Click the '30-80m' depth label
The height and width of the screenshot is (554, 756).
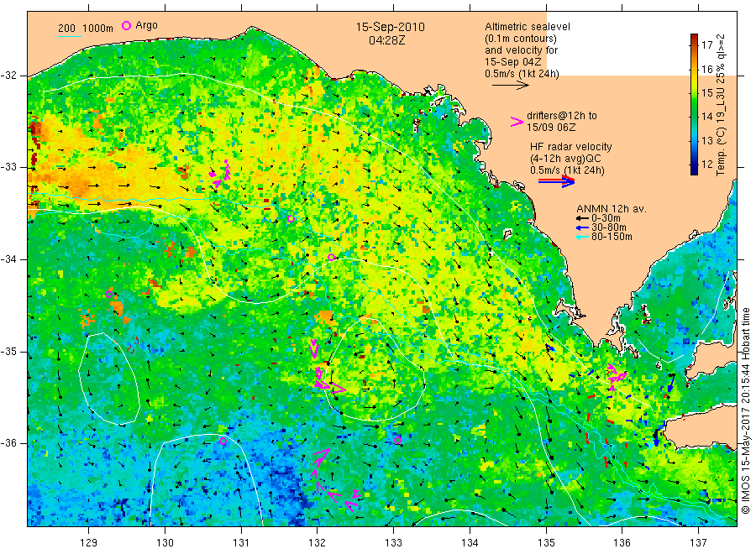click(609, 227)
